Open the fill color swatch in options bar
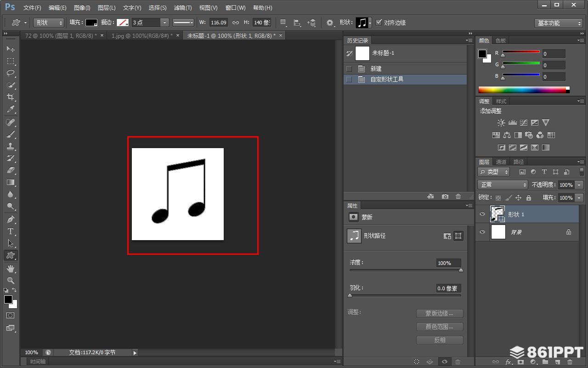The width and height of the screenshot is (588, 368). coord(91,23)
